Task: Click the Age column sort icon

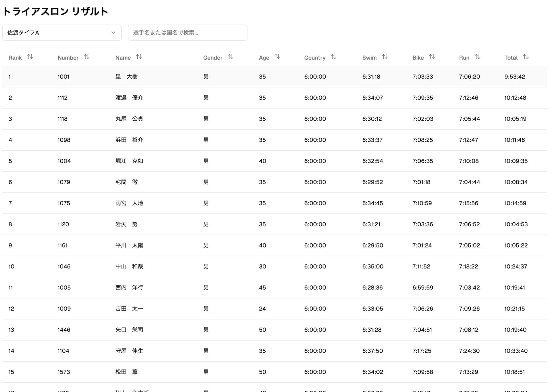Action: (277, 57)
